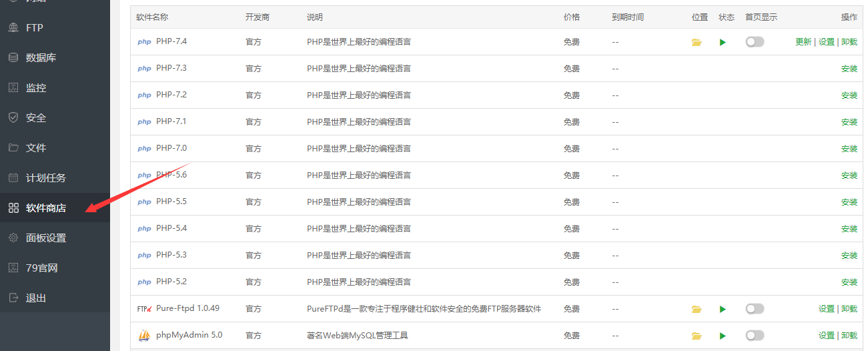Toggle homepage display for PHP-7.4

coord(755,42)
